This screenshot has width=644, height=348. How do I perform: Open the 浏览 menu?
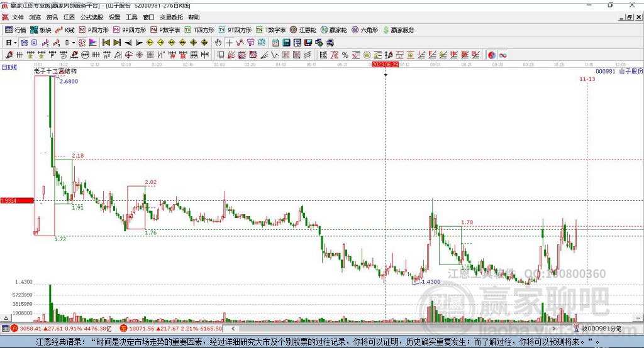coord(35,17)
